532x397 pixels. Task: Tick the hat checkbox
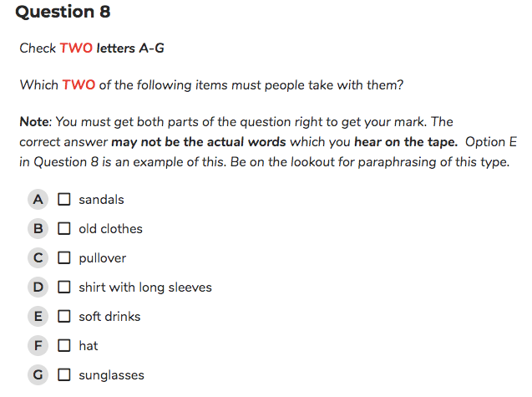click(63, 345)
